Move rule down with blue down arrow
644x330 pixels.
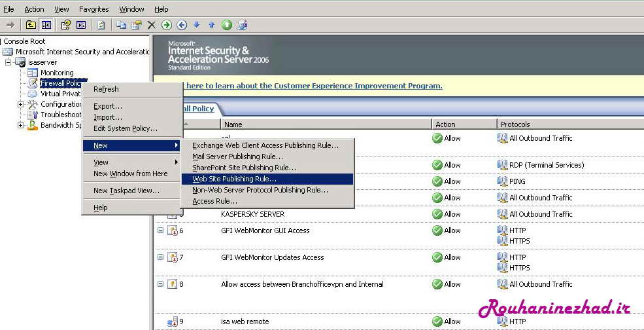click(197, 25)
